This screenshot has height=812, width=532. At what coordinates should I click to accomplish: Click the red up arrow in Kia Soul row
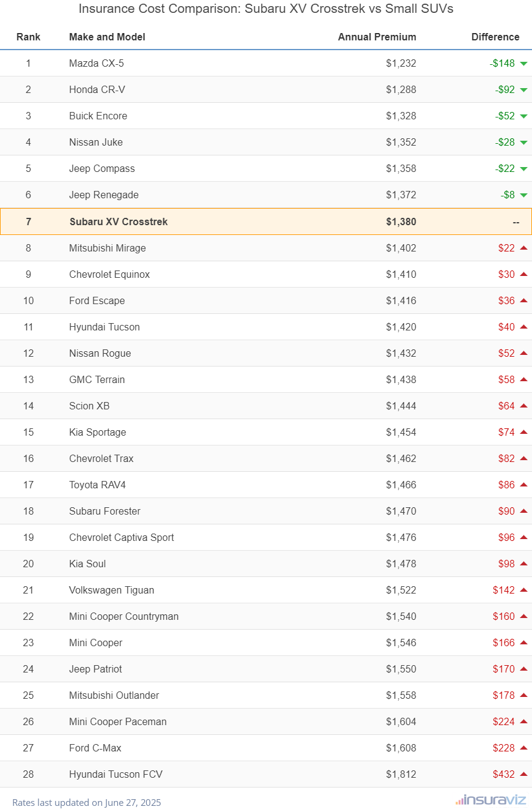tap(523, 564)
